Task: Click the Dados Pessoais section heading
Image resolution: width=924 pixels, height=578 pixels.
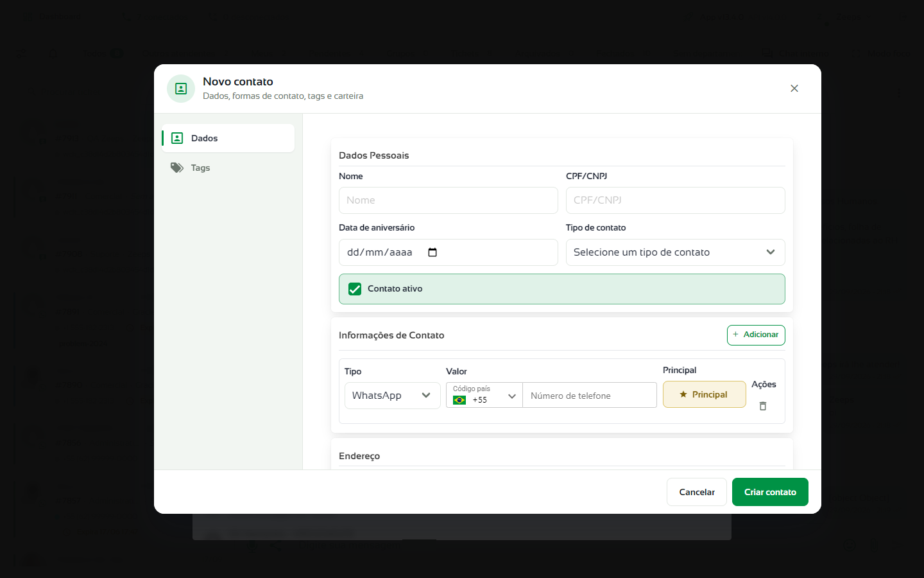Action: [x=374, y=155]
